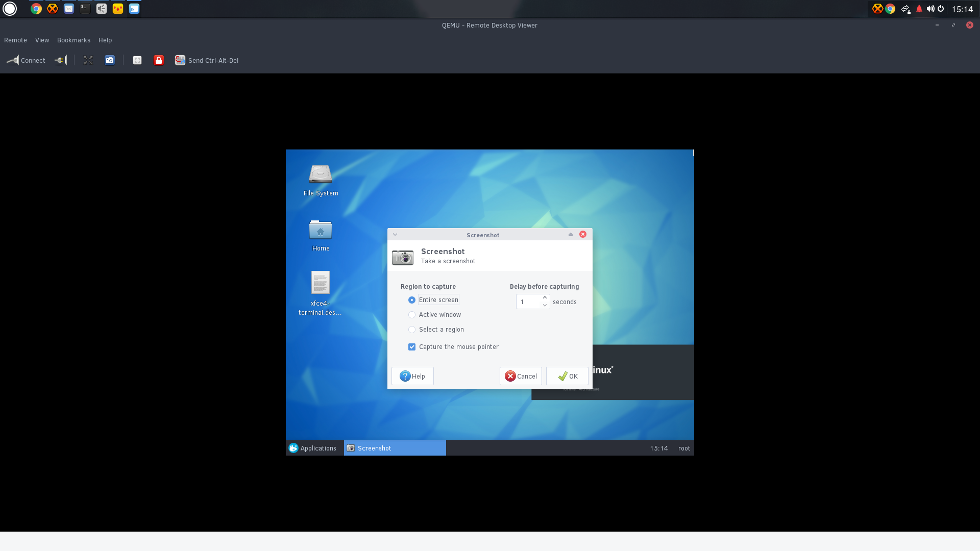The height and width of the screenshot is (551, 980).
Task: Click root user label in remote panel
Action: pos(684,448)
